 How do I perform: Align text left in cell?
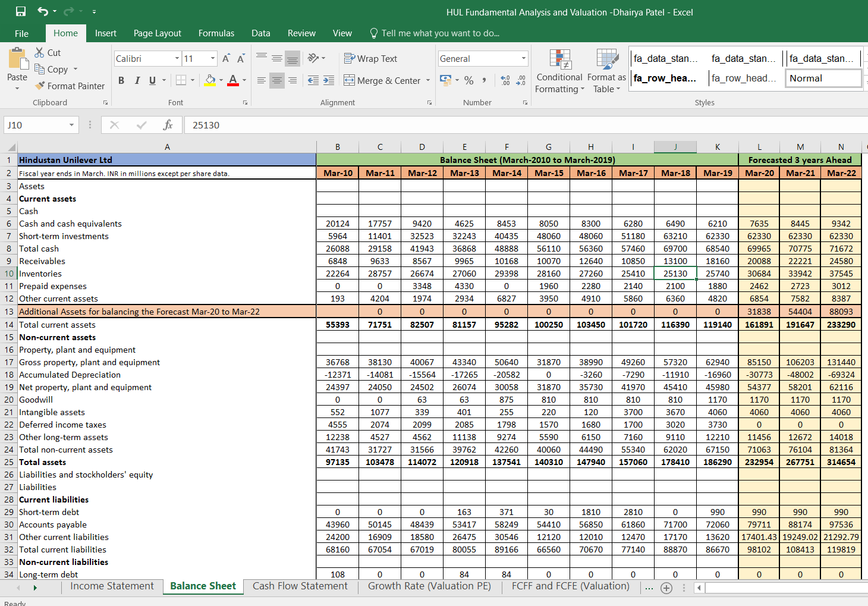(x=262, y=80)
